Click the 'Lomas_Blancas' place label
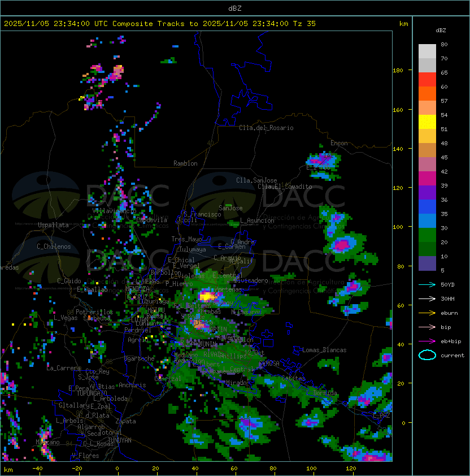Screen dimensions: 470x476 (x=324, y=350)
